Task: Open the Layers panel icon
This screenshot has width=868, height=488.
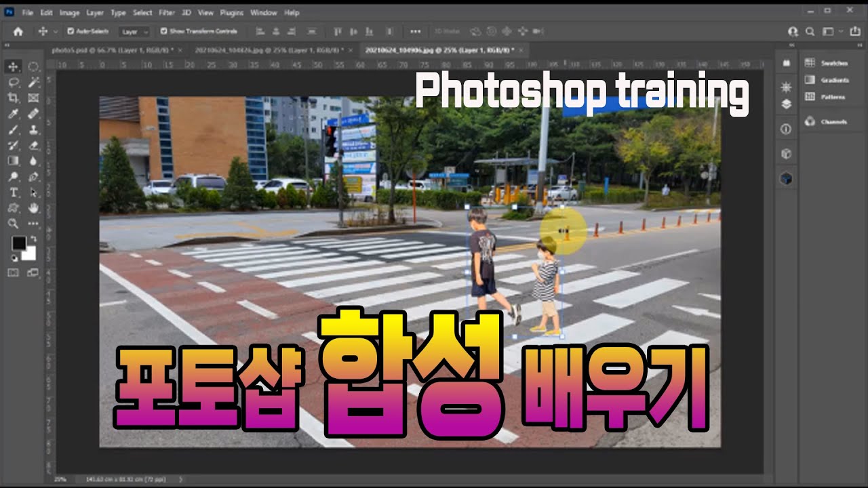Action: [x=786, y=104]
